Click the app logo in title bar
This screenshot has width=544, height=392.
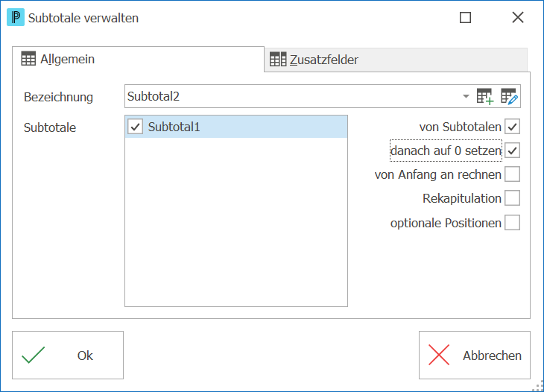[x=16, y=17]
